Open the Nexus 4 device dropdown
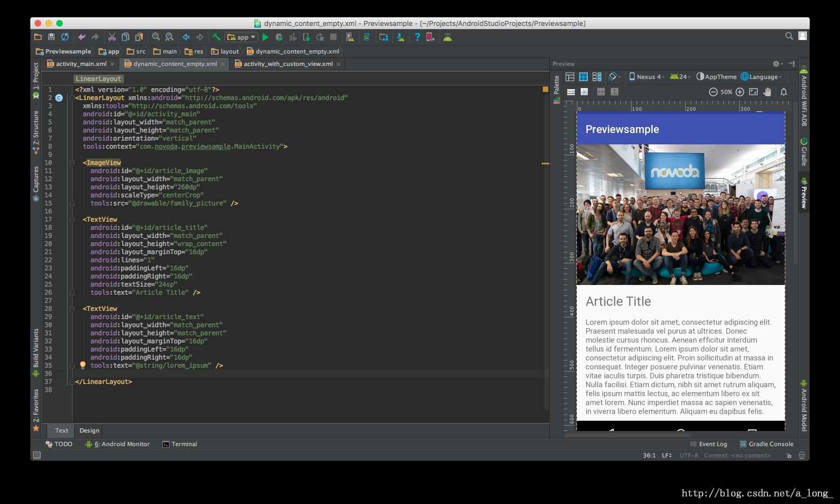 [x=647, y=77]
